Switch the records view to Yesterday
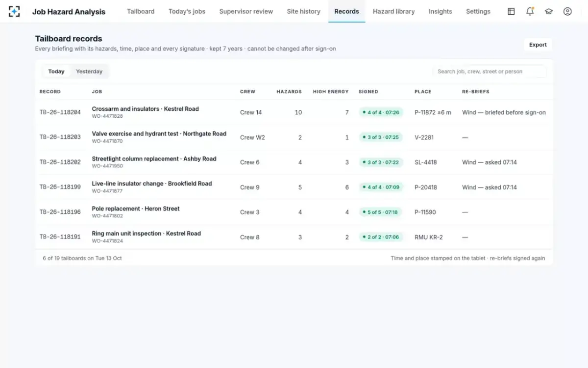 [89, 72]
